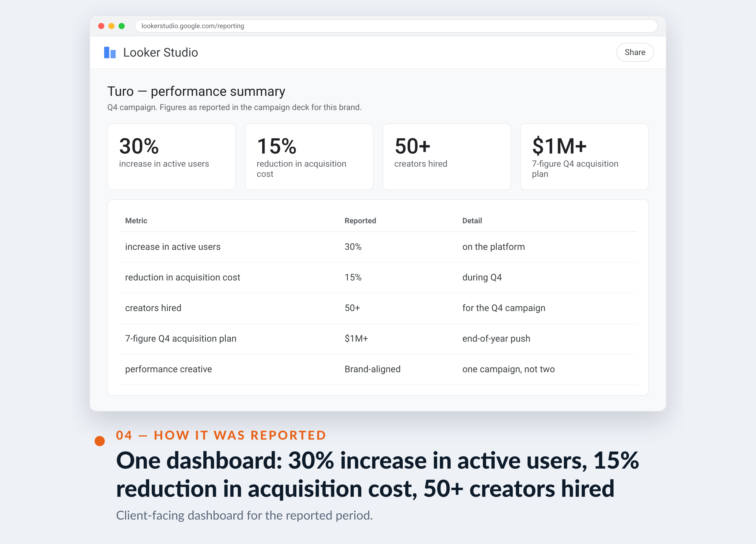Click the Metric column header
Screen dimensions: 756x544
pos(136,220)
